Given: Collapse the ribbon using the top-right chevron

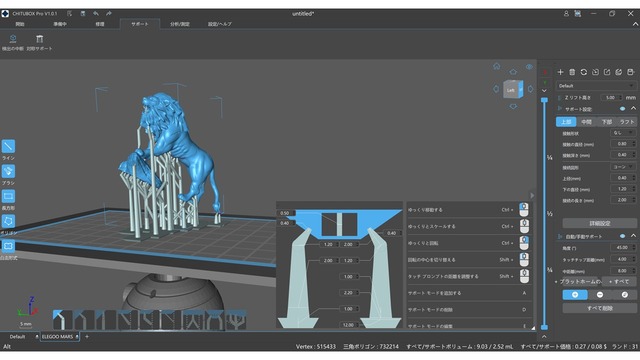Looking at the screenshot, I should [635, 24].
